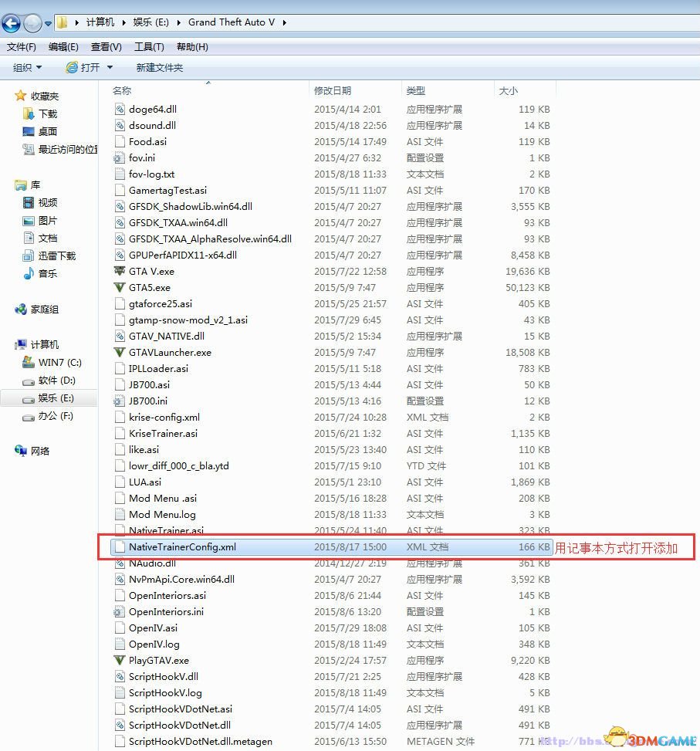Sort by the 大小 column header
700x751 pixels.
coord(509,90)
